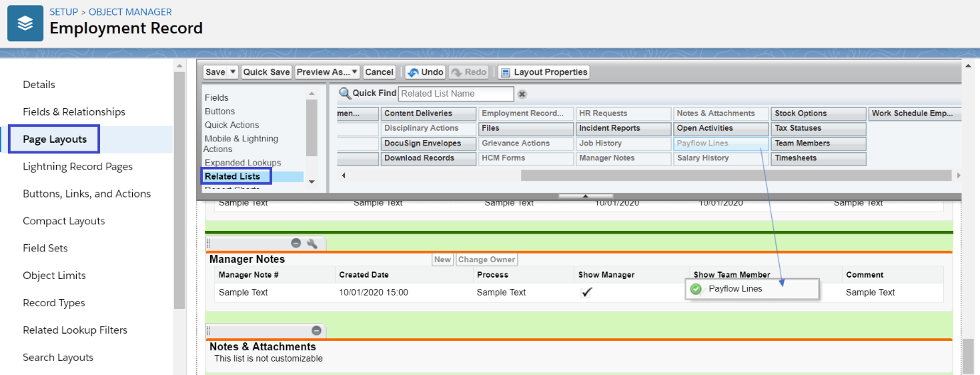Clear Quick Find with the X icon

pos(522,94)
